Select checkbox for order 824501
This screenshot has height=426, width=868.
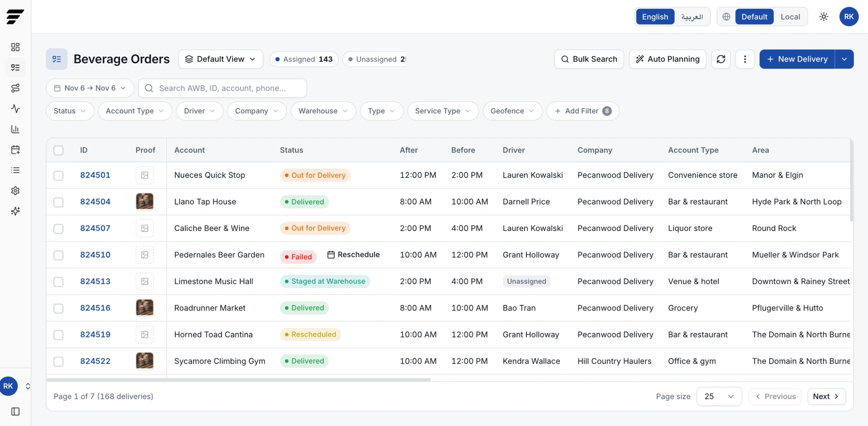point(59,176)
